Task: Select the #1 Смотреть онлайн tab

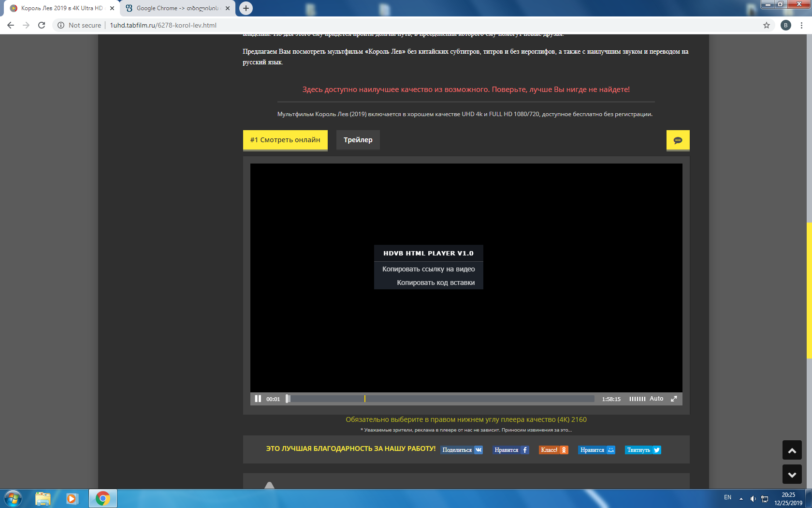Action: click(x=285, y=140)
